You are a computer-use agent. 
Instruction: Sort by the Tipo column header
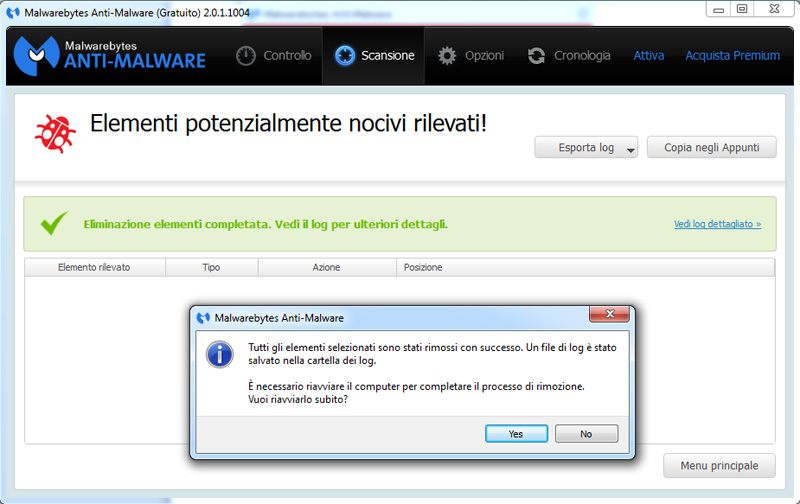(x=211, y=267)
